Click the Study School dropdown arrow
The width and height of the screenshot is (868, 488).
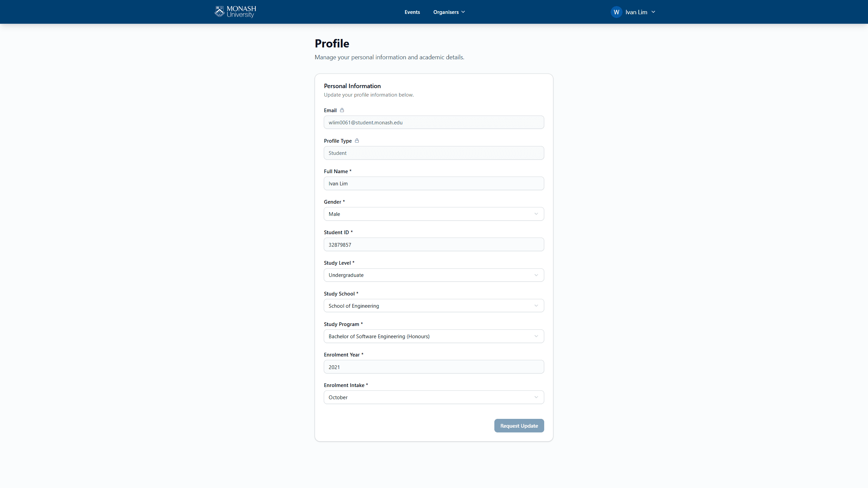click(536, 305)
